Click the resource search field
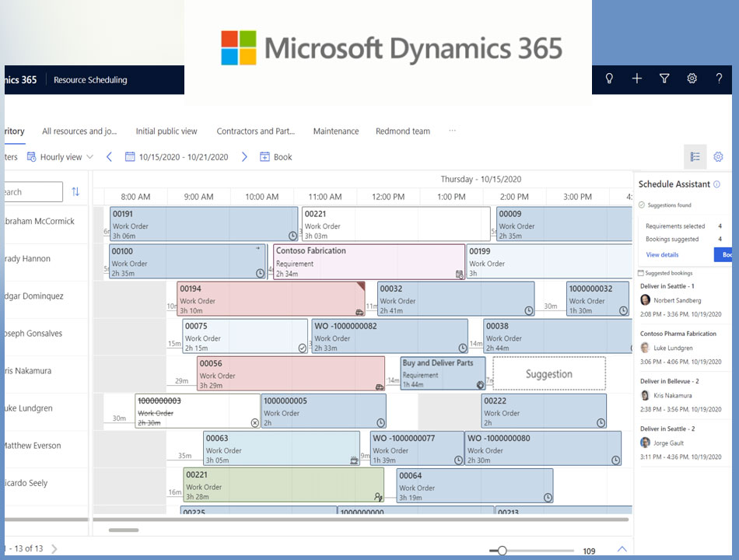Viewport: 739px width, 560px height. tap(33, 192)
